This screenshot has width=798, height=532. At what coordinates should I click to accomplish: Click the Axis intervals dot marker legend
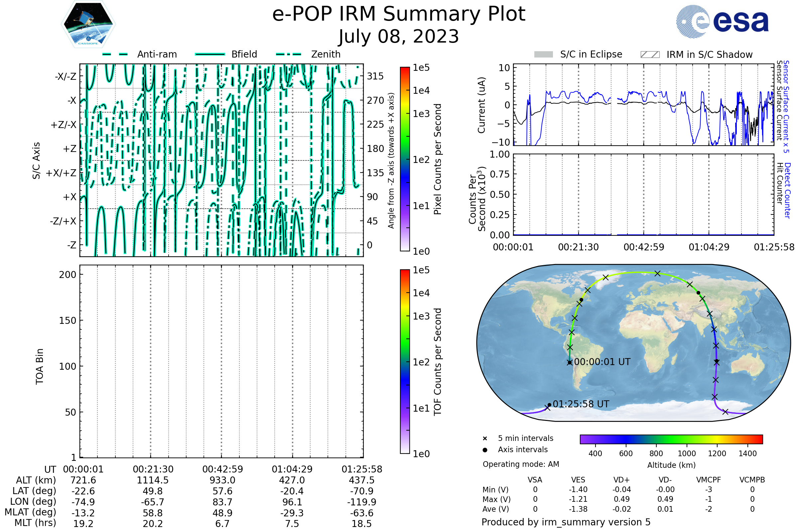(x=485, y=450)
